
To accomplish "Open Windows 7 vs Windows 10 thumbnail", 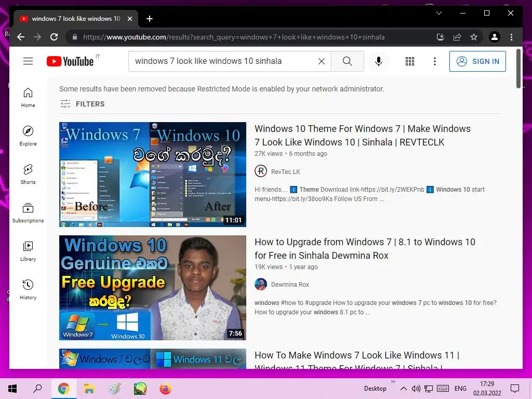I will click(x=152, y=175).
